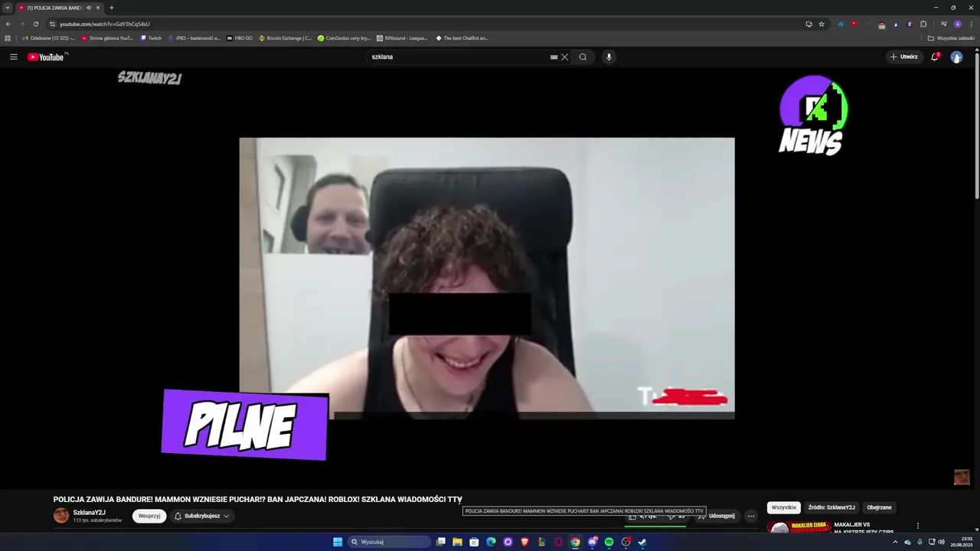980x551 pixels.
Task: Open site information icon in address bar
Action: (x=52, y=24)
